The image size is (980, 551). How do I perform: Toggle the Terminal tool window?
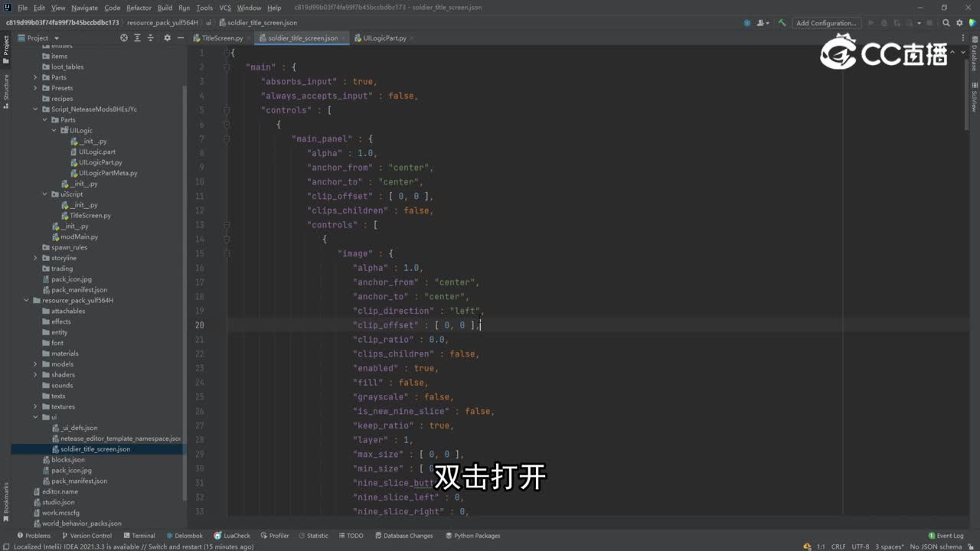(x=139, y=536)
